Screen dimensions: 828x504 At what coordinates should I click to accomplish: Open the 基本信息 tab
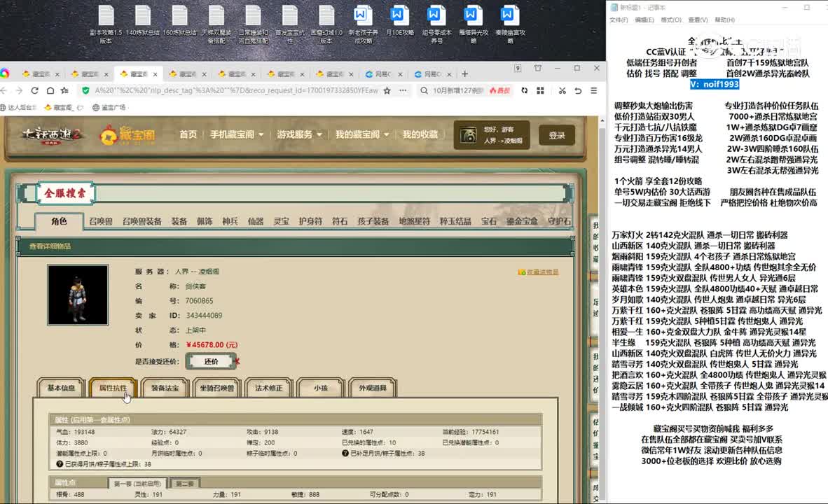click(x=61, y=388)
